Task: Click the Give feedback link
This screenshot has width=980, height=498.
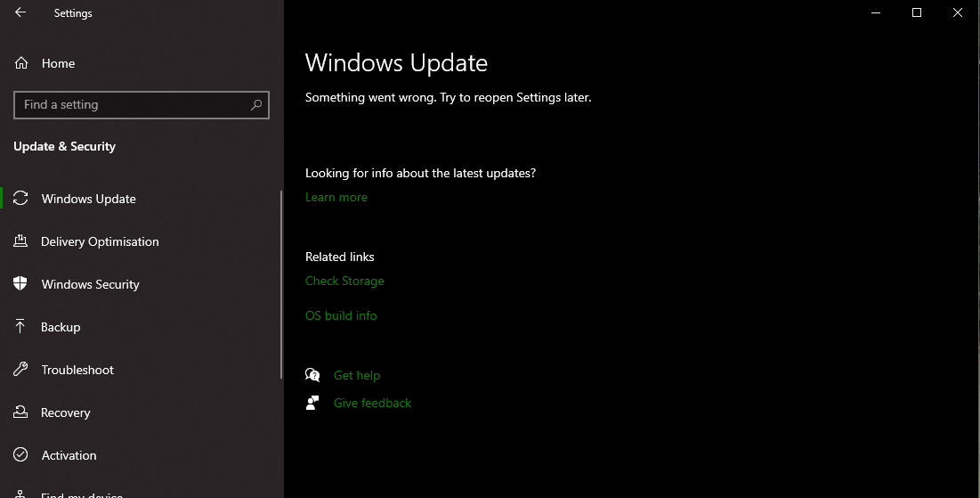Action: click(372, 403)
